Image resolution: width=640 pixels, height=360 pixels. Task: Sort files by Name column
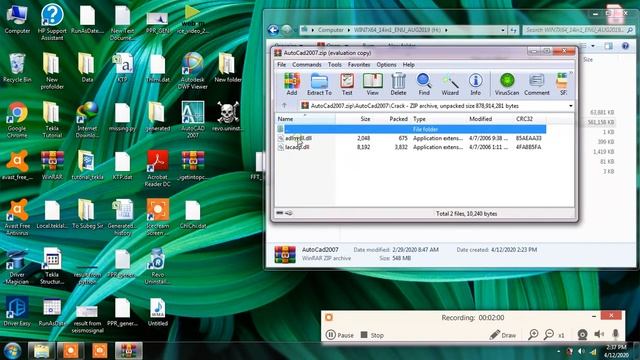coord(305,119)
